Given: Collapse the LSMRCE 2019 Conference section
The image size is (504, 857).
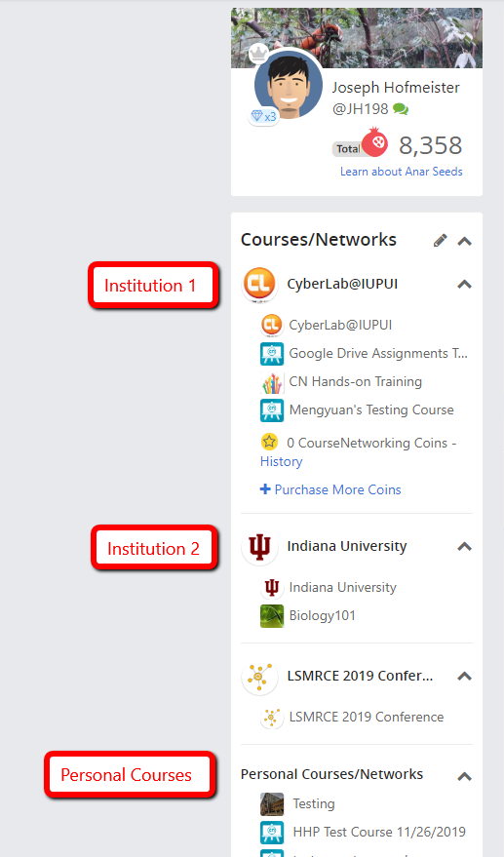Looking at the screenshot, I should point(465,677).
